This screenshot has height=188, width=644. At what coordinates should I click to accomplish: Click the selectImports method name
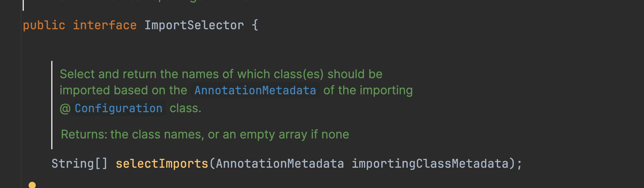click(162, 164)
